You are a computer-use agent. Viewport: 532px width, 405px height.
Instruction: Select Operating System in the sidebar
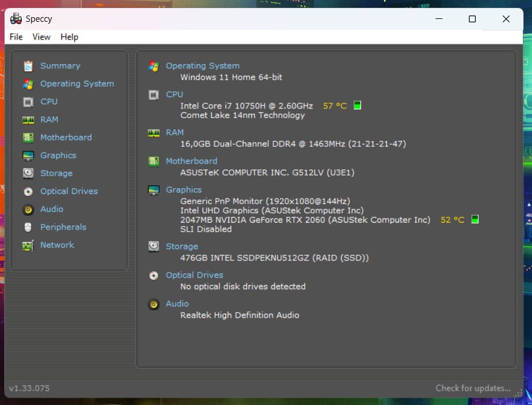click(x=77, y=84)
